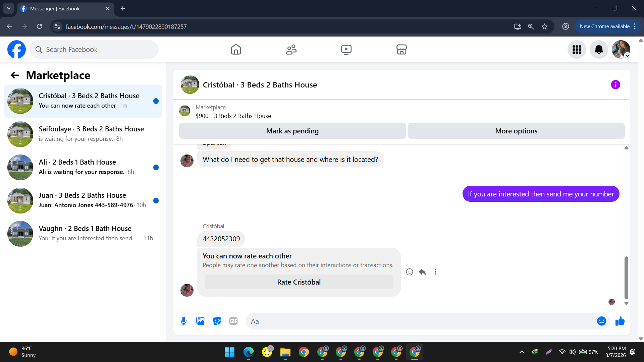Go back from Marketplace with the arrow

pos(15,75)
